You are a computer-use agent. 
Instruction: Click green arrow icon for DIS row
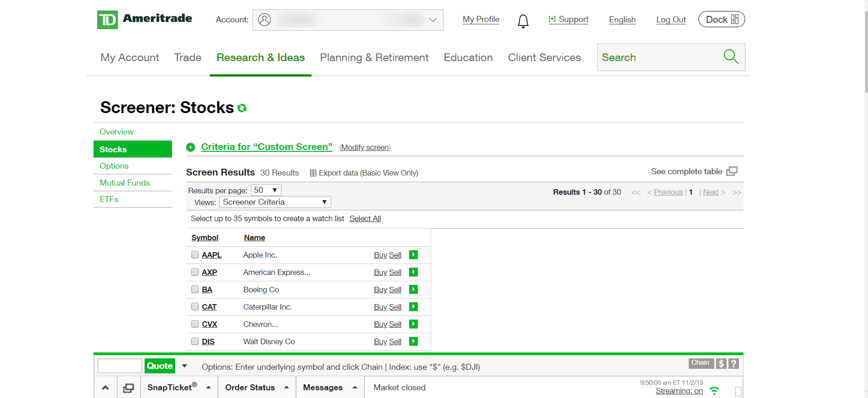click(413, 341)
